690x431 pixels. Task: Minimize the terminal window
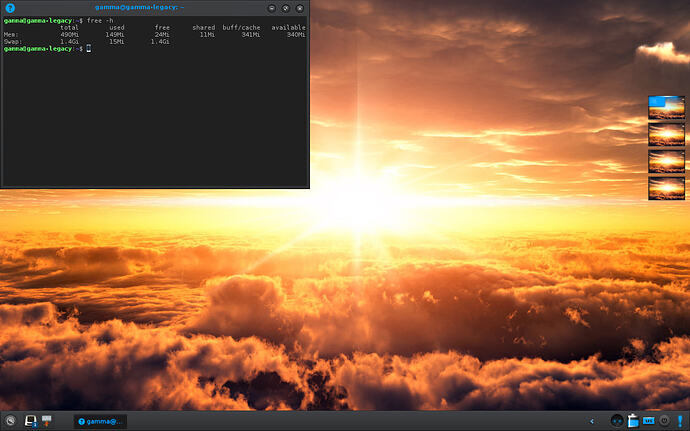tap(272, 8)
